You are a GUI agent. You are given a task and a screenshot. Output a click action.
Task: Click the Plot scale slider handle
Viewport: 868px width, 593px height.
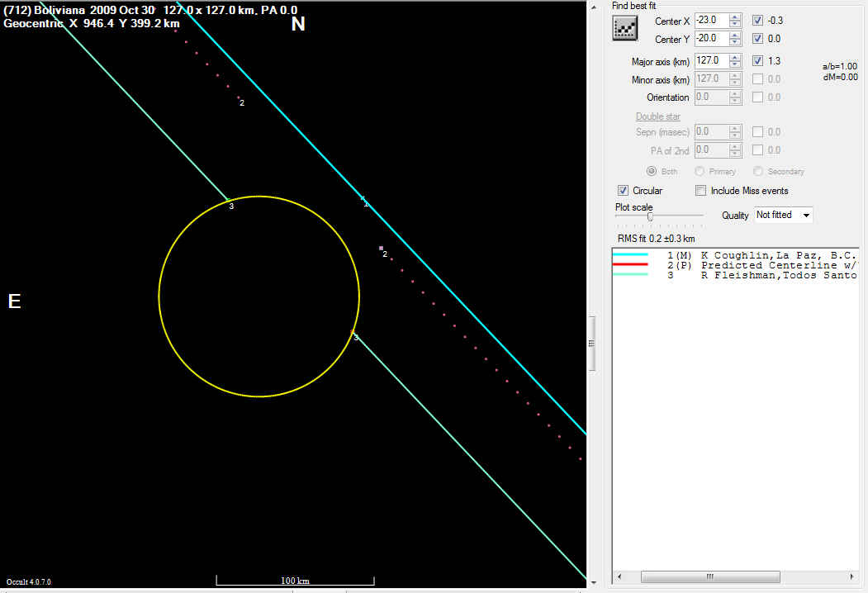[650, 216]
